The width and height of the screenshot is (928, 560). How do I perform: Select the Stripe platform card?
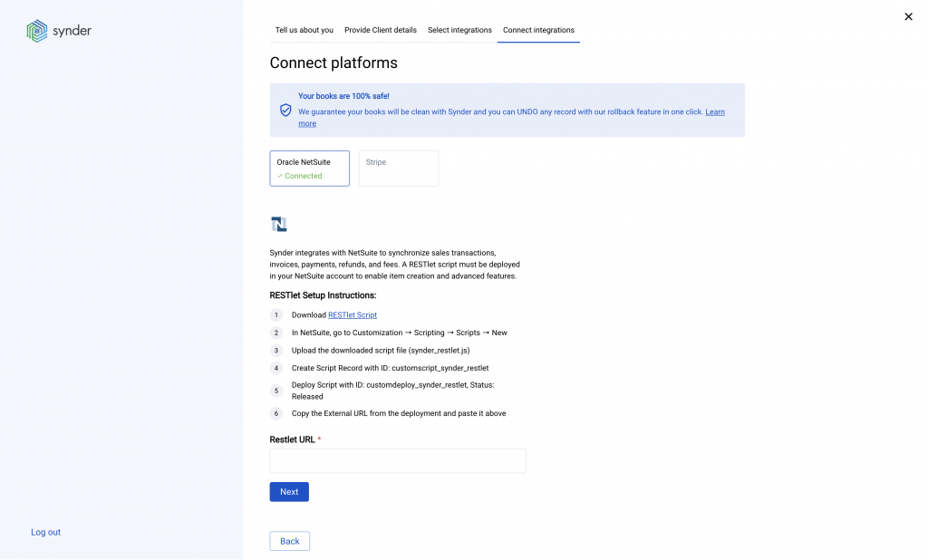coord(399,169)
